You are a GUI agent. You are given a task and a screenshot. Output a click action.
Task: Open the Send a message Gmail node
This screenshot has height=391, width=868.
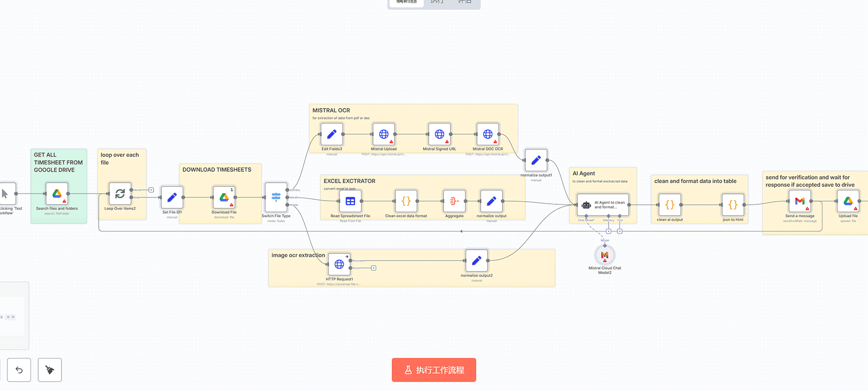pos(799,201)
